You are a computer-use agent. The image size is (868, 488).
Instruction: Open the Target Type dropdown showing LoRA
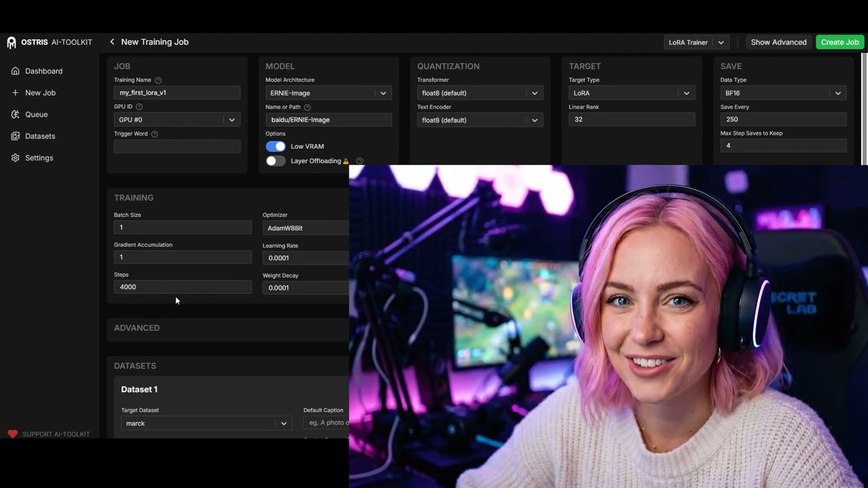click(x=632, y=93)
